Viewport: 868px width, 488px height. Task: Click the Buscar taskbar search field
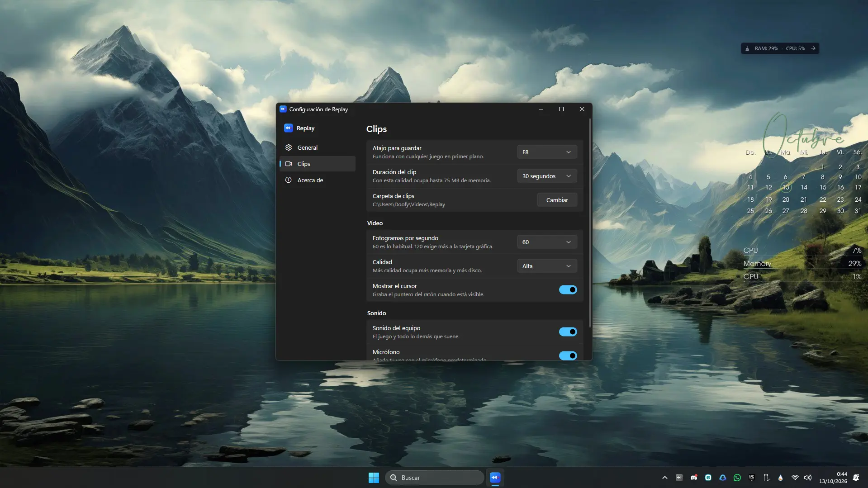pyautogui.click(x=434, y=478)
